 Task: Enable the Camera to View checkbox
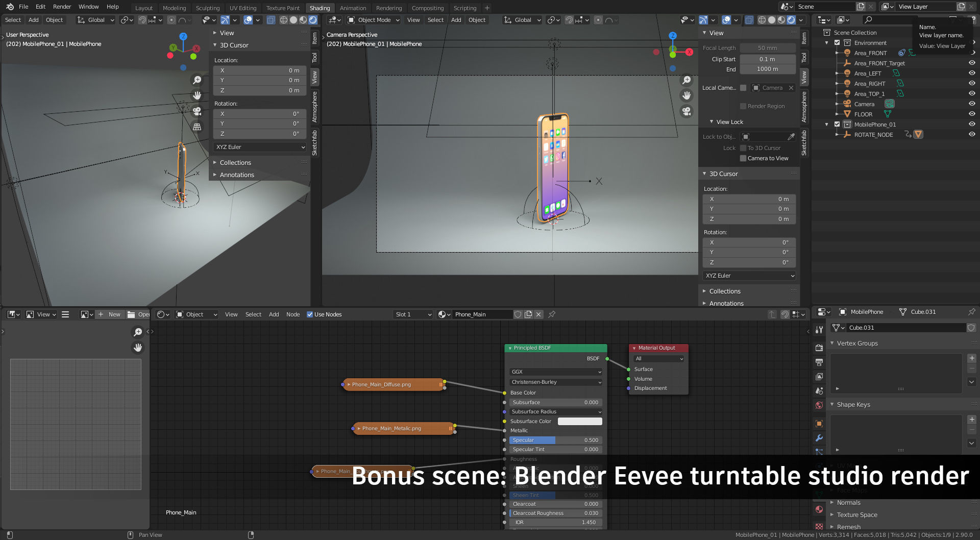point(743,158)
